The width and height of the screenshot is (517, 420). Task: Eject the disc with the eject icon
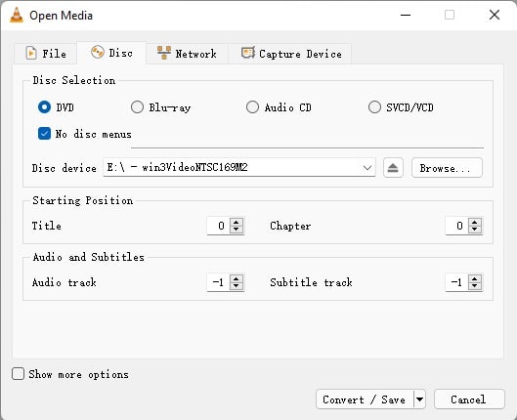pyautogui.click(x=393, y=168)
